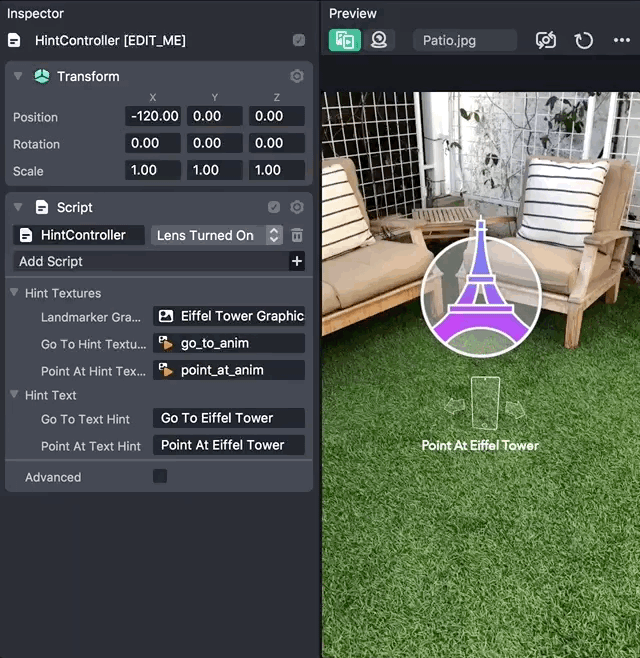Screen dimensions: 640x658
Task: Edit the Rotation Y value field
Action: [214, 143]
